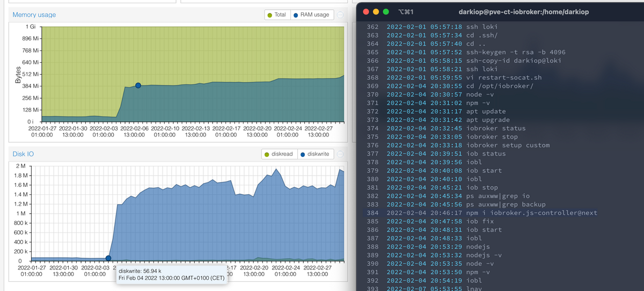Click the iobroker stop line
644x291 pixels.
pos(442,137)
